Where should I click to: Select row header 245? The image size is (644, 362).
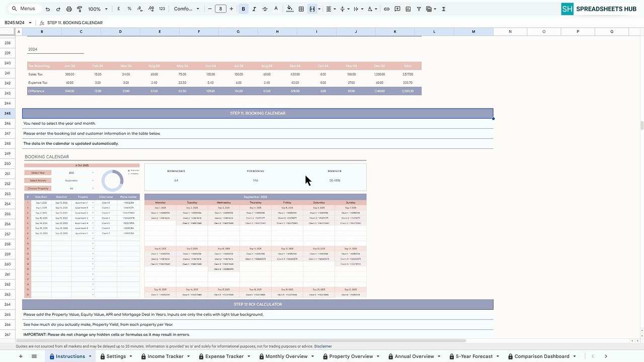[x=8, y=113]
